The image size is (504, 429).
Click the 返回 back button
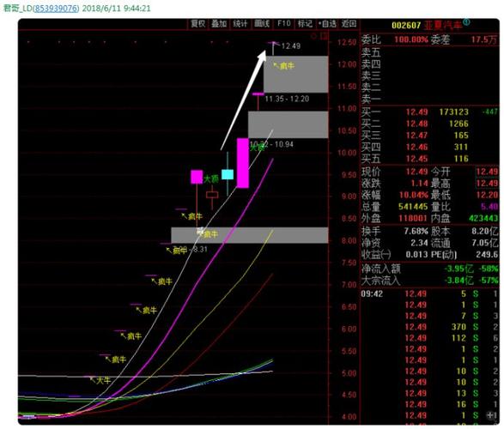pyautogui.click(x=349, y=24)
